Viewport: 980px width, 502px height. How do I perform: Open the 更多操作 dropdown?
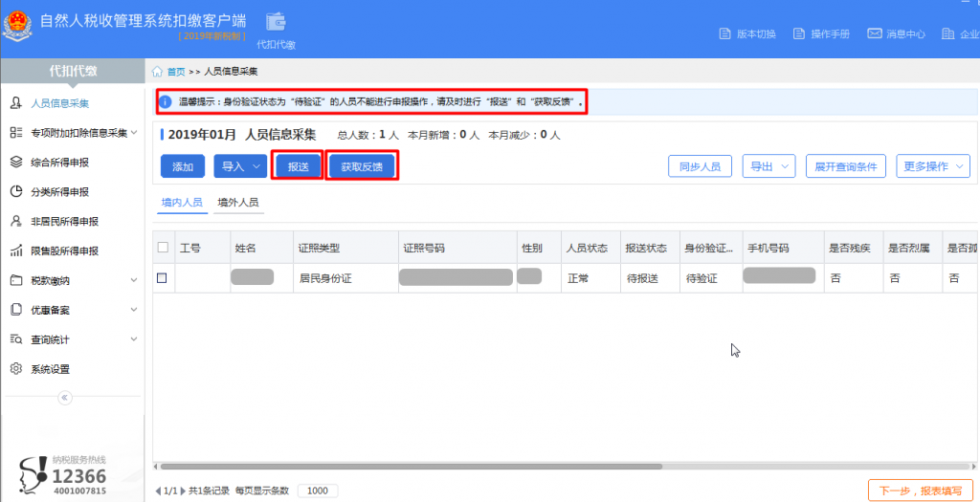pyautogui.click(x=933, y=166)
